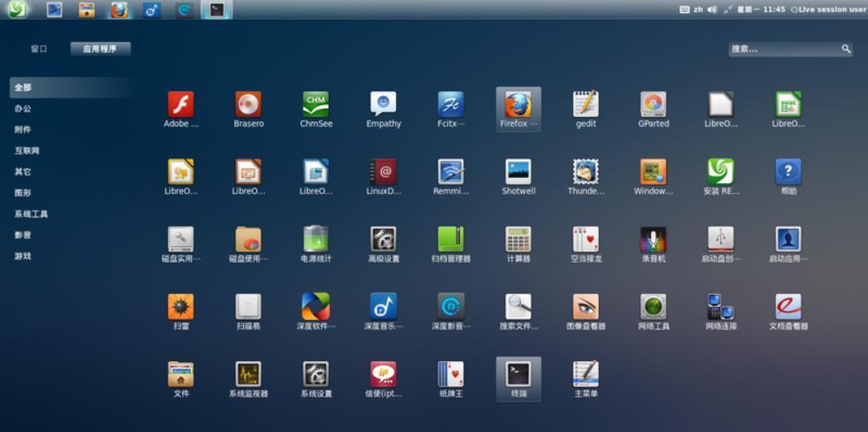
Task: Click the 星期一 11:45 clock
Action: point(760,10)
